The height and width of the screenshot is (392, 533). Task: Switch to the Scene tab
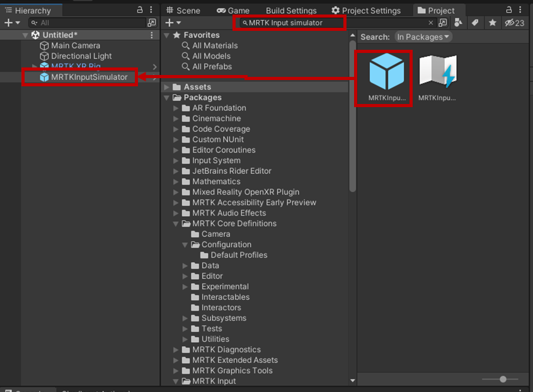click(x=183, y=11)
